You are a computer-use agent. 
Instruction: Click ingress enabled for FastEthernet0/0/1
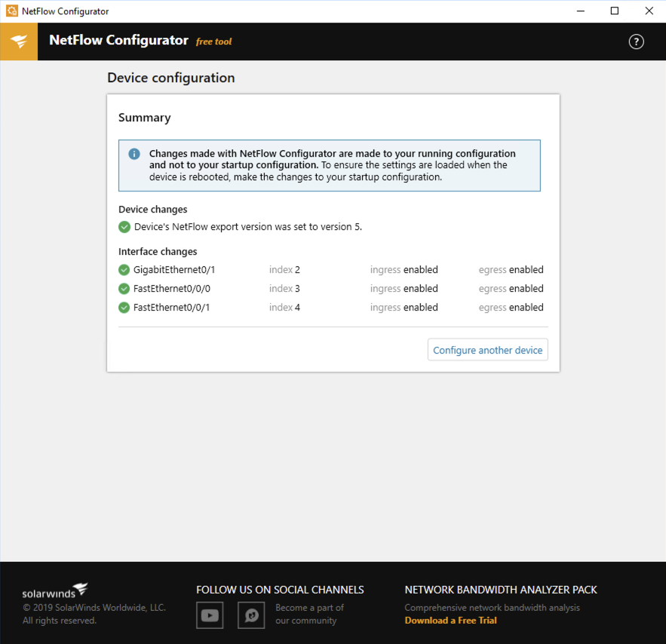pos(404,308)
